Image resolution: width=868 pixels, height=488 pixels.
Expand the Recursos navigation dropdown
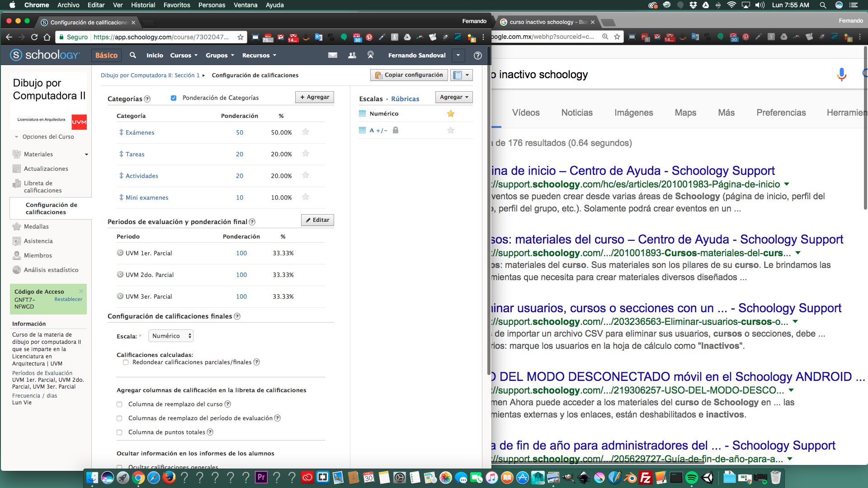tap(259, 55)
